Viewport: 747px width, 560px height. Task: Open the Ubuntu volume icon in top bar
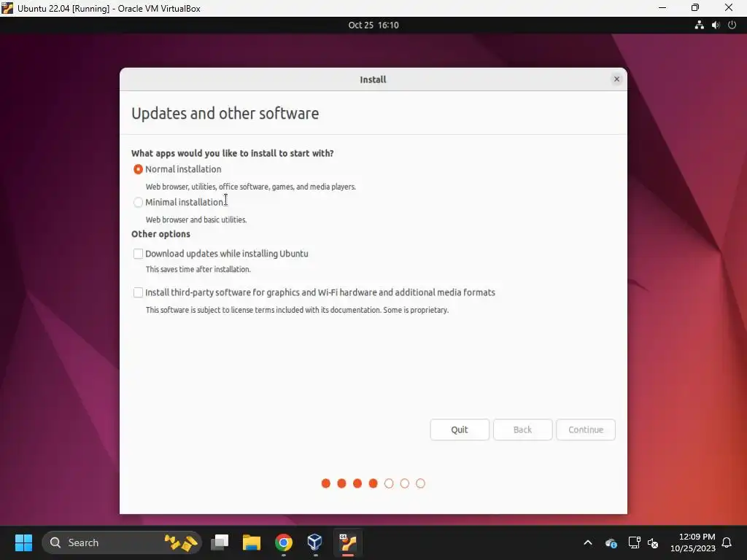pyautogui.click(x=716, y=26)
